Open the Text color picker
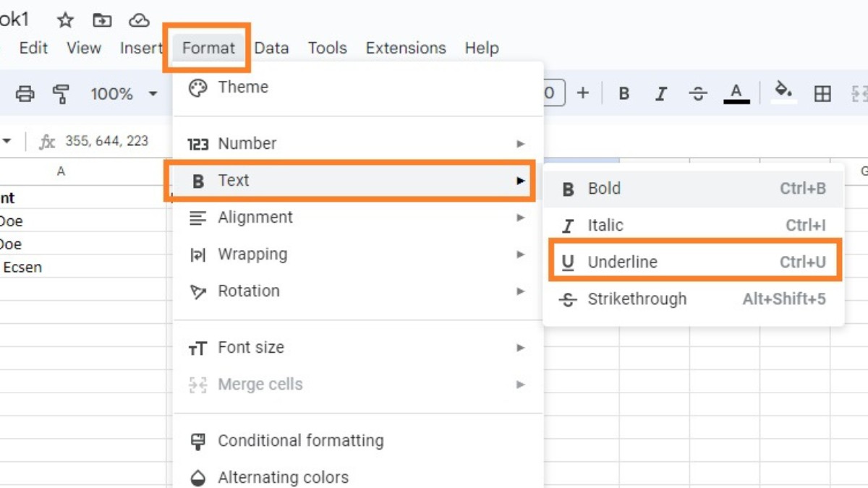The image size is (868, 488). pyautogui.click(x=736, y=93)
